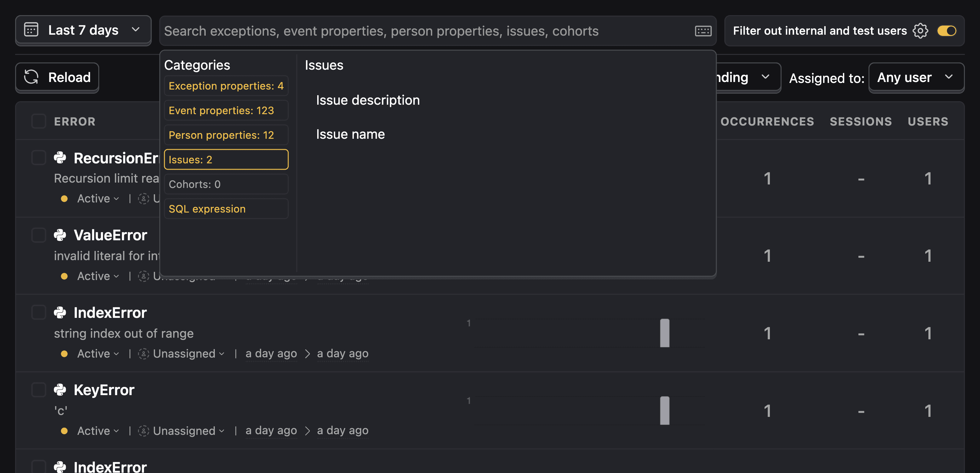Image resolution: width=980 pixels, height=473 pixels.
Task: Select Event properties: 123 category
Action: pos(226,110)
